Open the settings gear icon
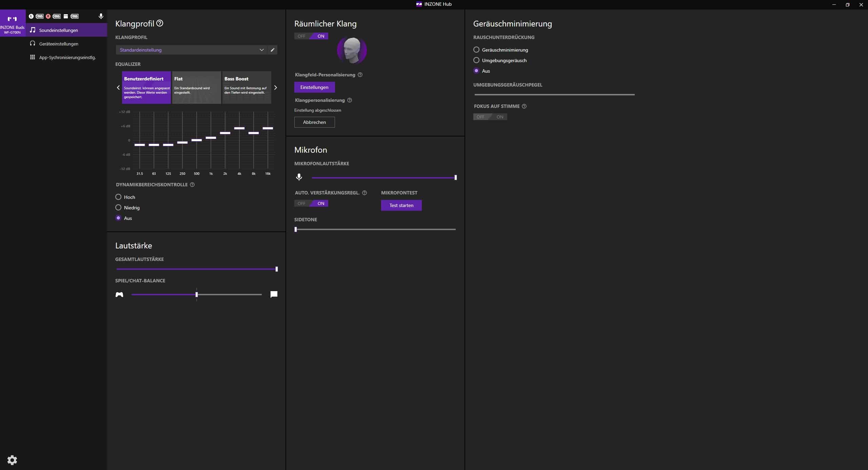The width and height of the screenshot is (868, 470). pos(12,460)
